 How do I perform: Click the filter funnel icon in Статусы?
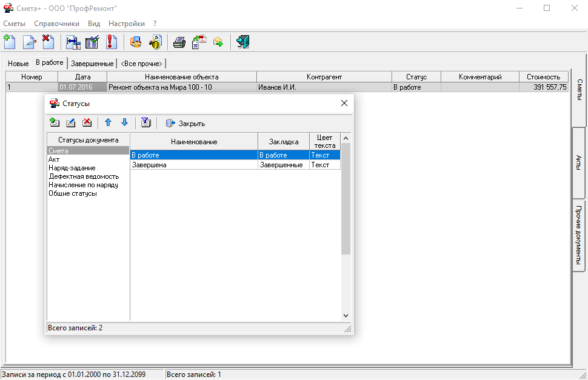(x=145, y=123)
